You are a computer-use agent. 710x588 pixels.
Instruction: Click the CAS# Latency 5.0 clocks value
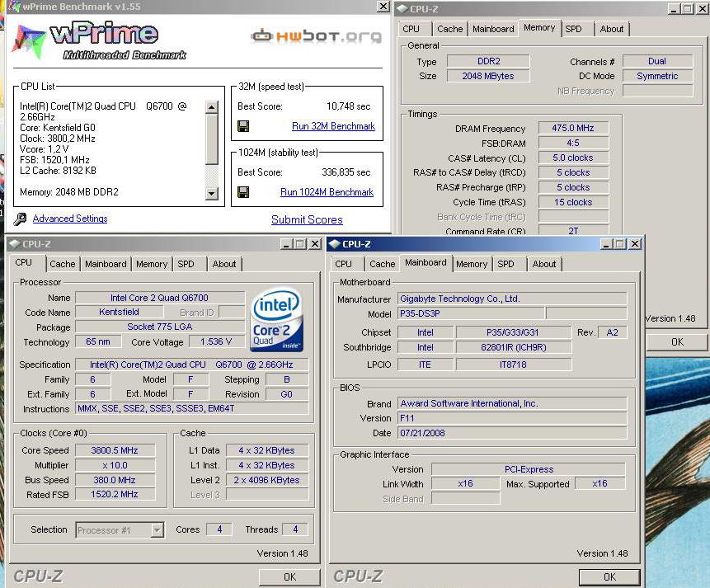point(573,158)
